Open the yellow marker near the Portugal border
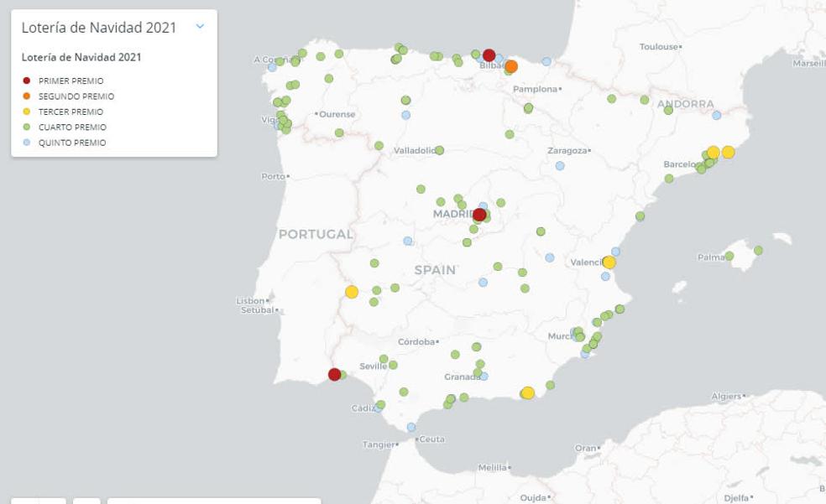Image resolution: width=826 pixels, height=504 pixels. 352,292
